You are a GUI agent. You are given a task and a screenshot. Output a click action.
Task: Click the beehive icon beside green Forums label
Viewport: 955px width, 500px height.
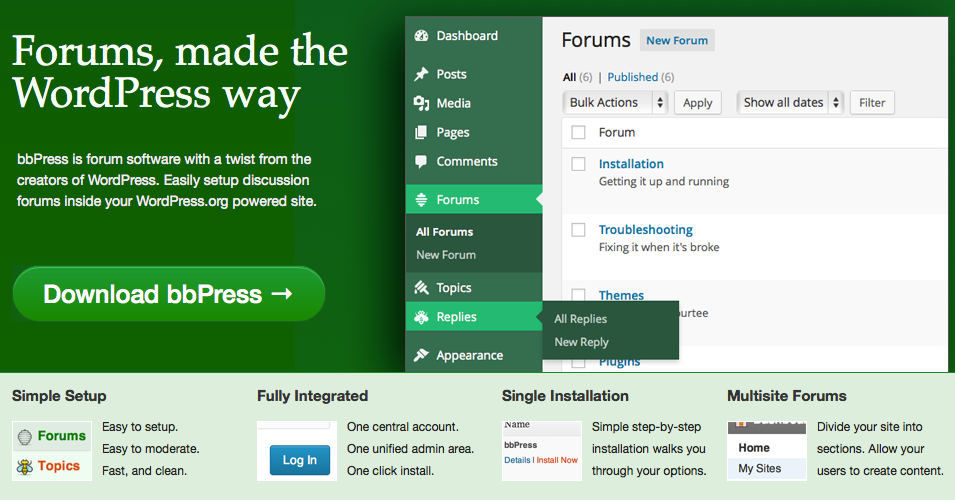coord(24,436)
